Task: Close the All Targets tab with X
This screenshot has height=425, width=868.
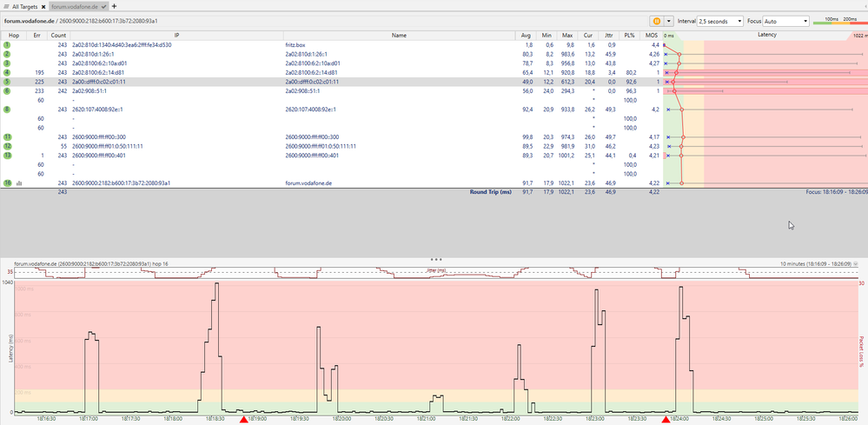Action: (x=43, y=6)
